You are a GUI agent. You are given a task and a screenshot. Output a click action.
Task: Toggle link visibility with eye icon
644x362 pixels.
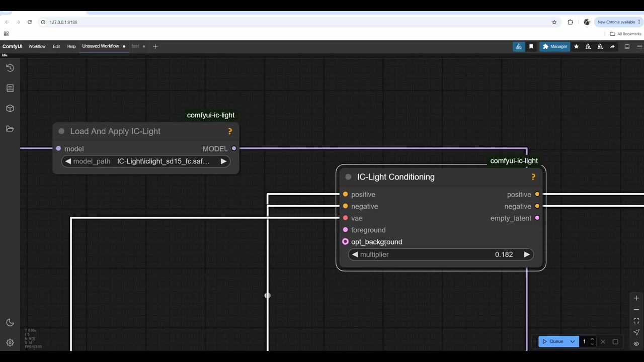(636, 344)
